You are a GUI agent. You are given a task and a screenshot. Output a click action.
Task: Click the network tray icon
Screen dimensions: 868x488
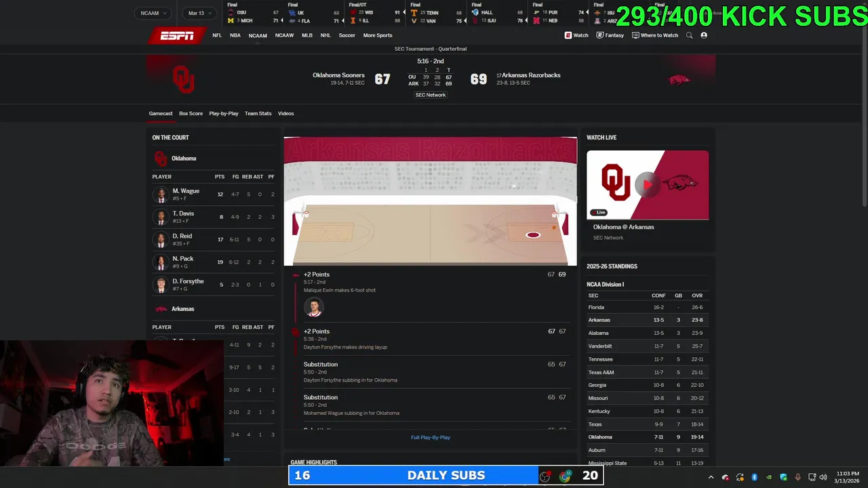(x=812, y=477)
